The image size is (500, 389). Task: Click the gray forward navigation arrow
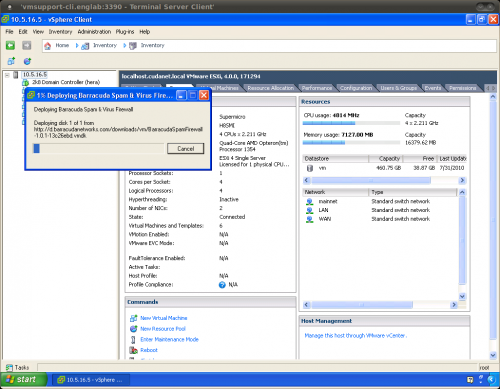point(27,45)
